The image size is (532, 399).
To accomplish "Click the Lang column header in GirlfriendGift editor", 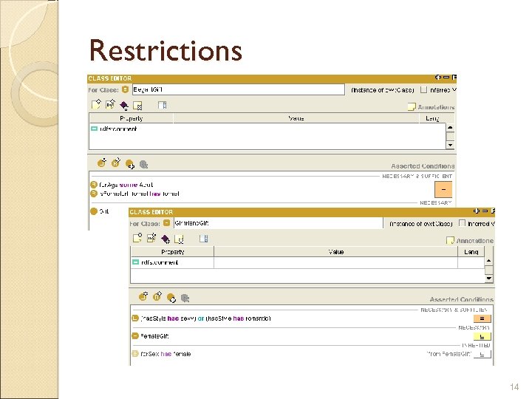I will coord(471,252).
